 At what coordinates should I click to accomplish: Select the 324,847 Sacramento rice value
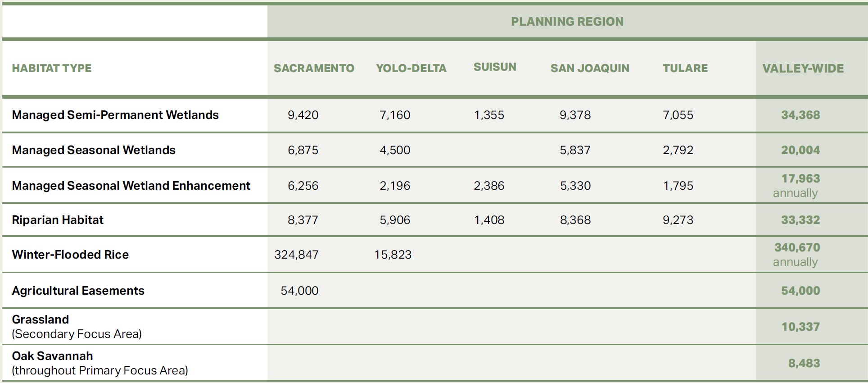296,255
